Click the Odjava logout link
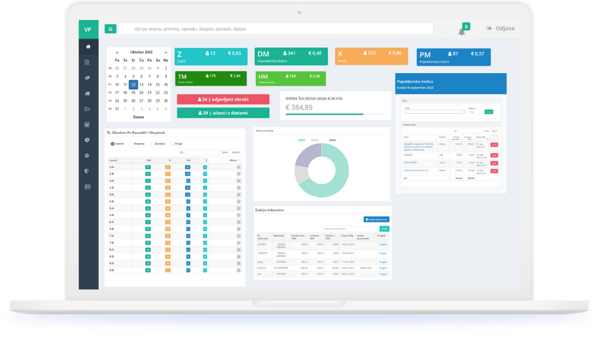598x364 pixels. point(501,28)
